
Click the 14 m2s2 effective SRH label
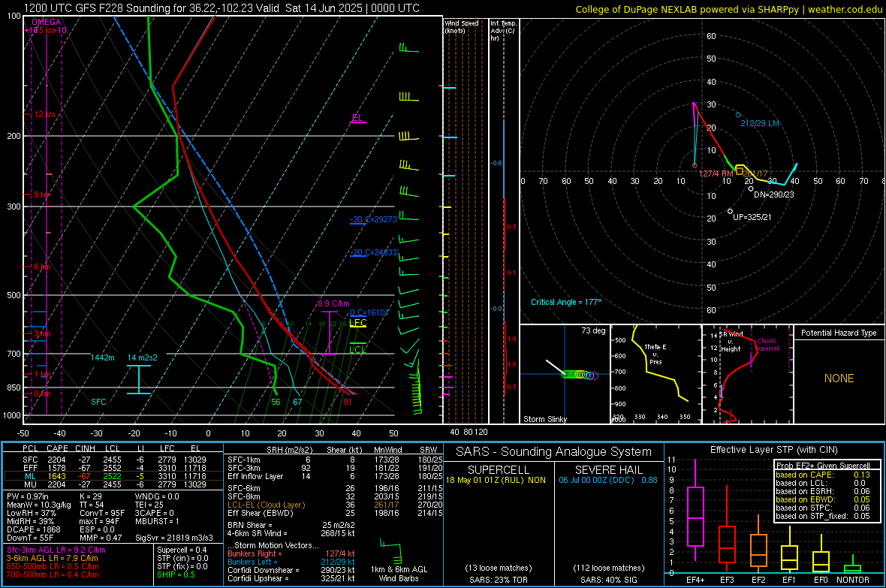(143, 358)
